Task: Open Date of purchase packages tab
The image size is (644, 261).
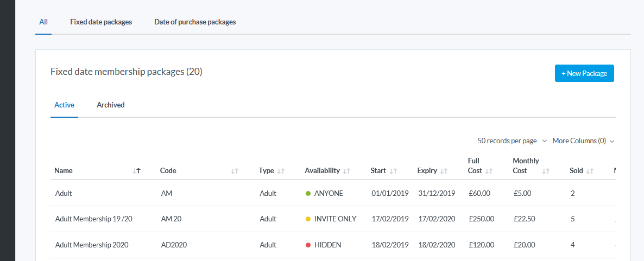Action: (195, 22)
